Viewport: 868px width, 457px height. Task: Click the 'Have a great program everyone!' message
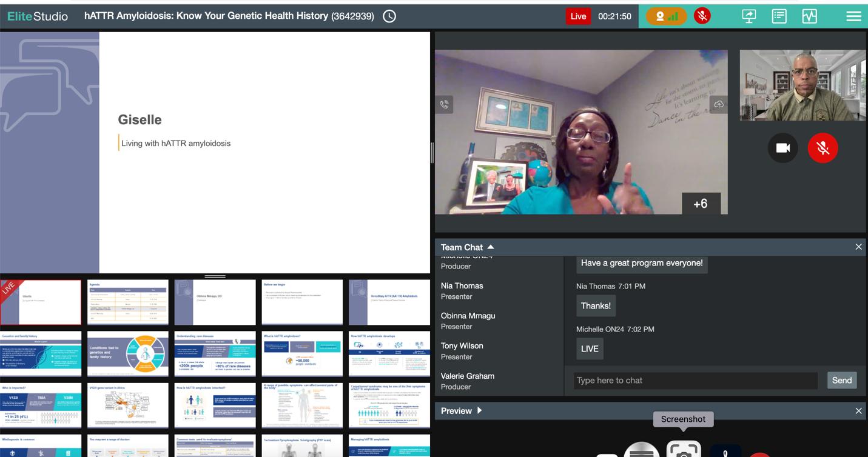coord(642,263)
